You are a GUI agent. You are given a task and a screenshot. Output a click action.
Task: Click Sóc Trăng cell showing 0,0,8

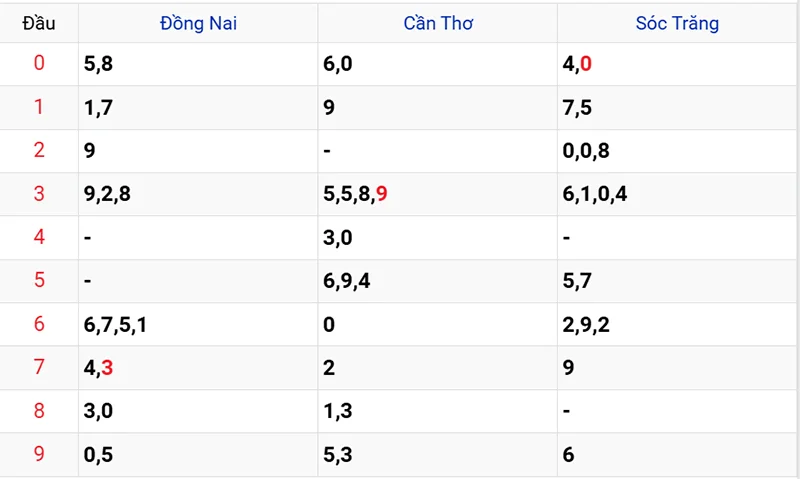point(586,151)
